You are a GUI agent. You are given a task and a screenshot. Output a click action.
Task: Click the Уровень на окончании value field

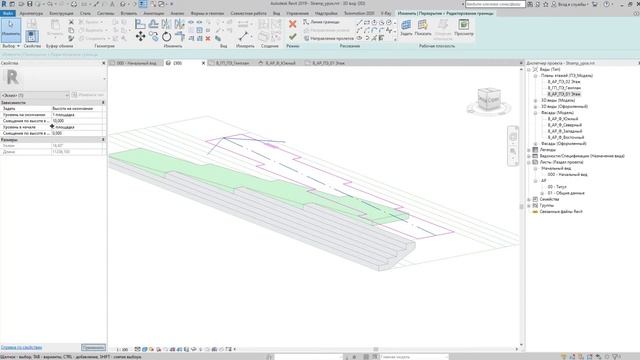(x=77, y=115)
